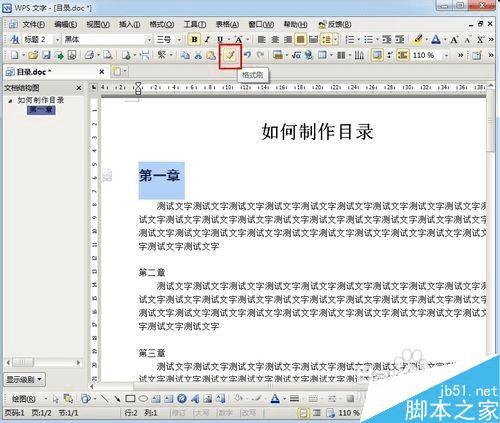Viewport: 500px width, 423px height.
Task: Open the 编辑(E) menu
Action: [x=65, y=24]
